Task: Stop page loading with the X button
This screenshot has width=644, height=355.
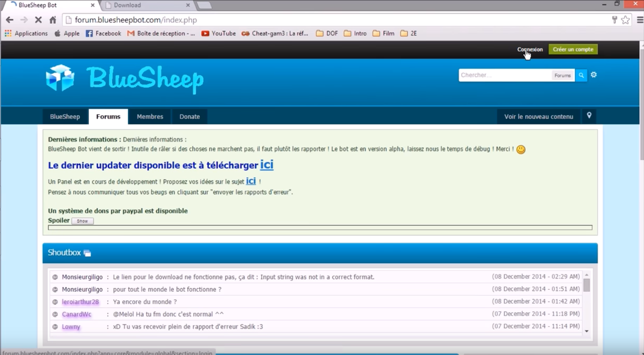Action: tap(38, 20)
